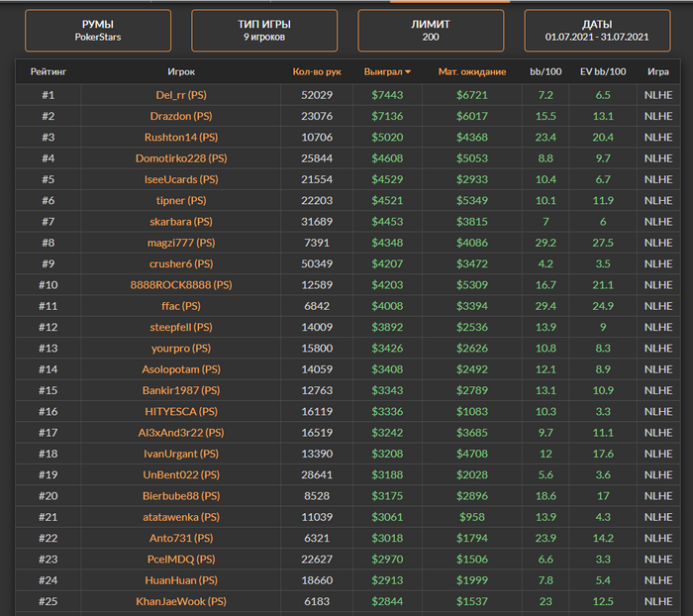
Task: Open player Drazdon (PS) profile
Action: [x=181, y=116]
